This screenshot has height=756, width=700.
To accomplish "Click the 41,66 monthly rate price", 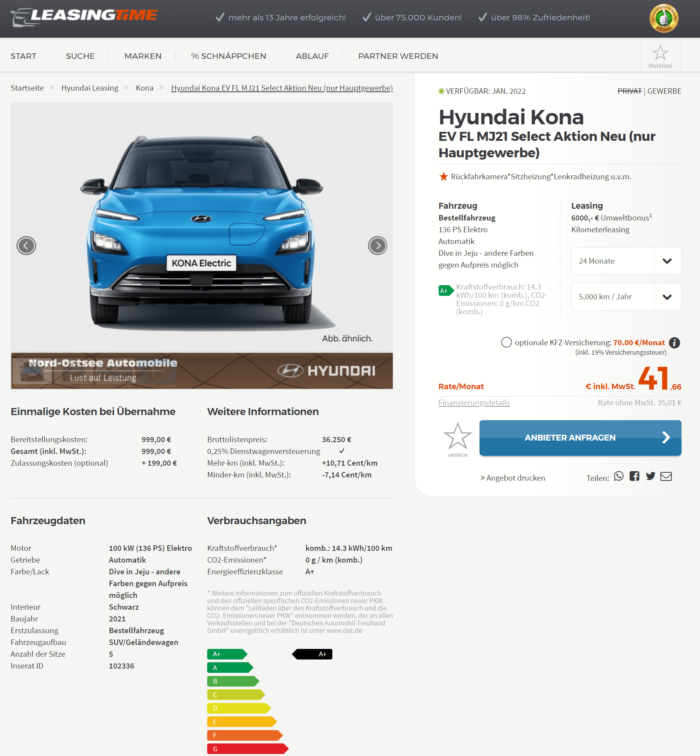I will 660,379.
